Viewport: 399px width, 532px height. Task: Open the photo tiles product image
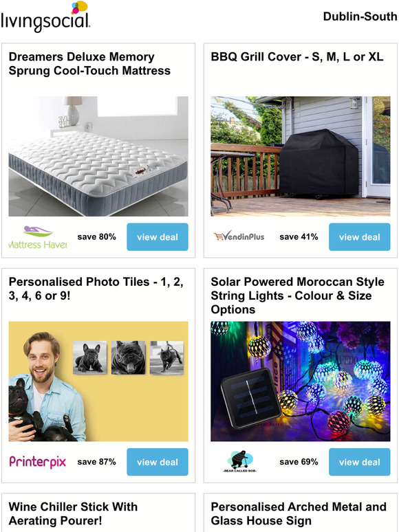pos(98,381)
